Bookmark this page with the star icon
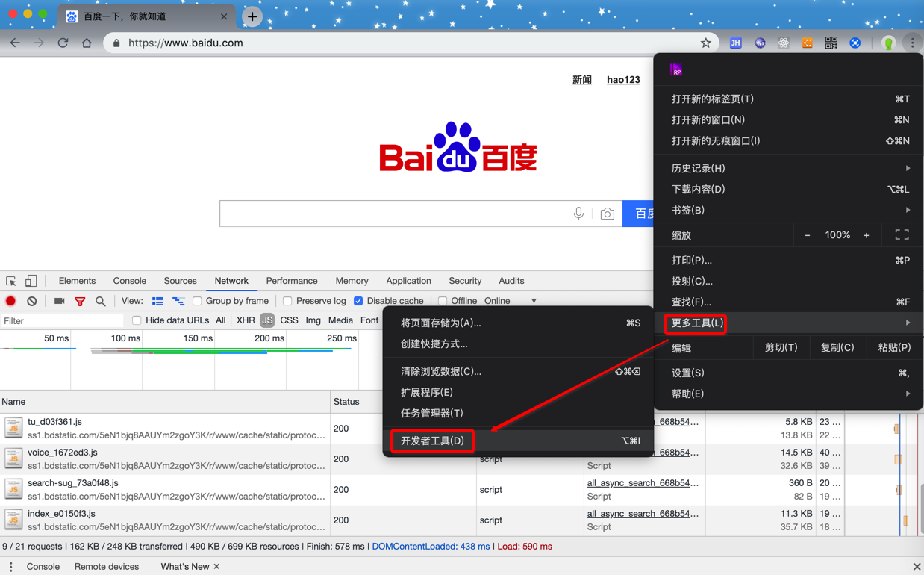 coord(705,43)
